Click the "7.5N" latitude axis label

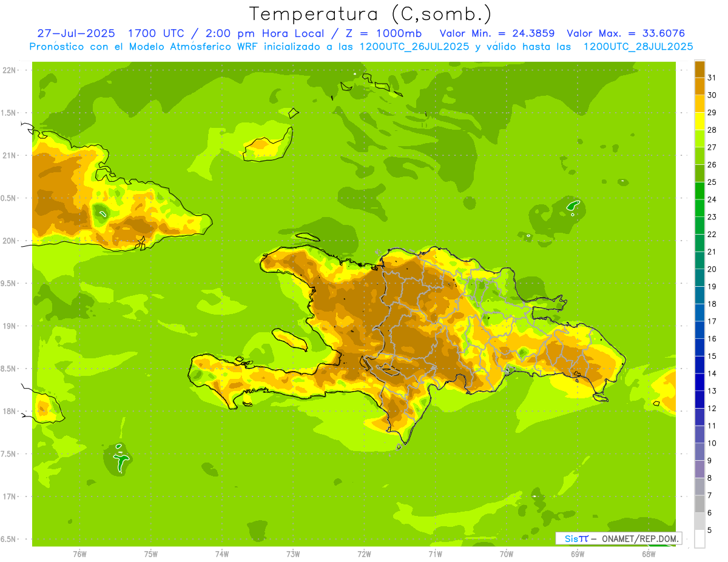click(x=8, y=454)
